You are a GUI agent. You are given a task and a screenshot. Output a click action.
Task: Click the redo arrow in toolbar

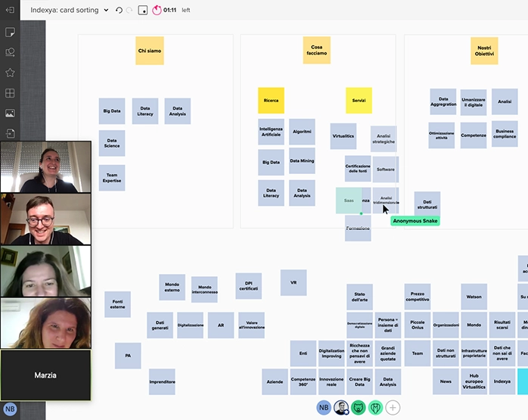tap(129, 11)
